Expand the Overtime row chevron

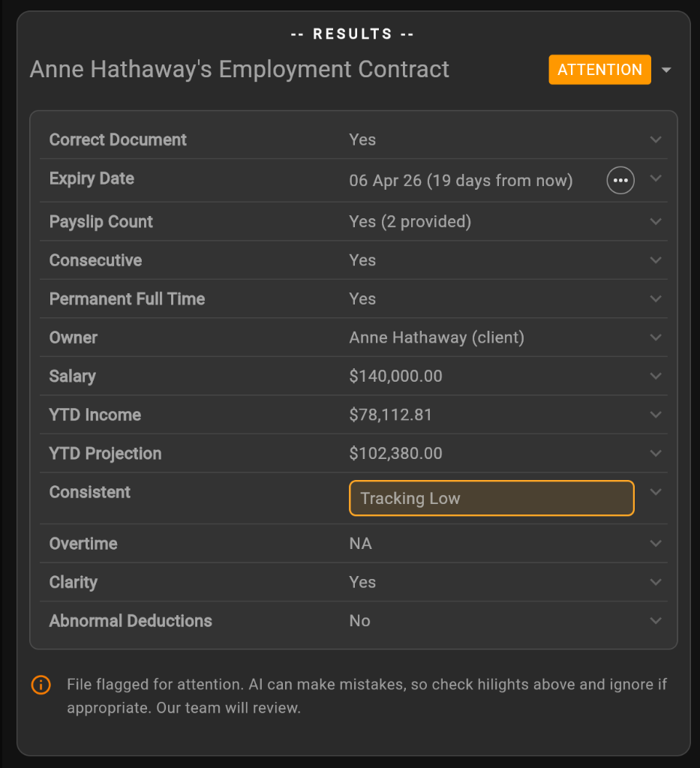(x=656, y=544)
